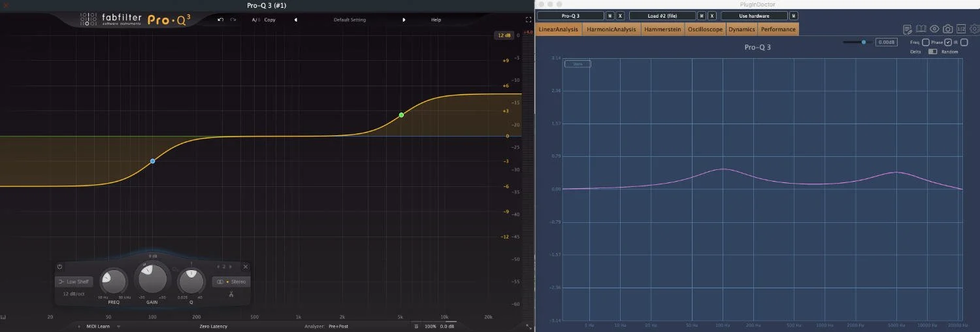980x332 pixels.
Task: Toggle full screen mode in Pro-Q 3
Action: [x=529, y=20]
